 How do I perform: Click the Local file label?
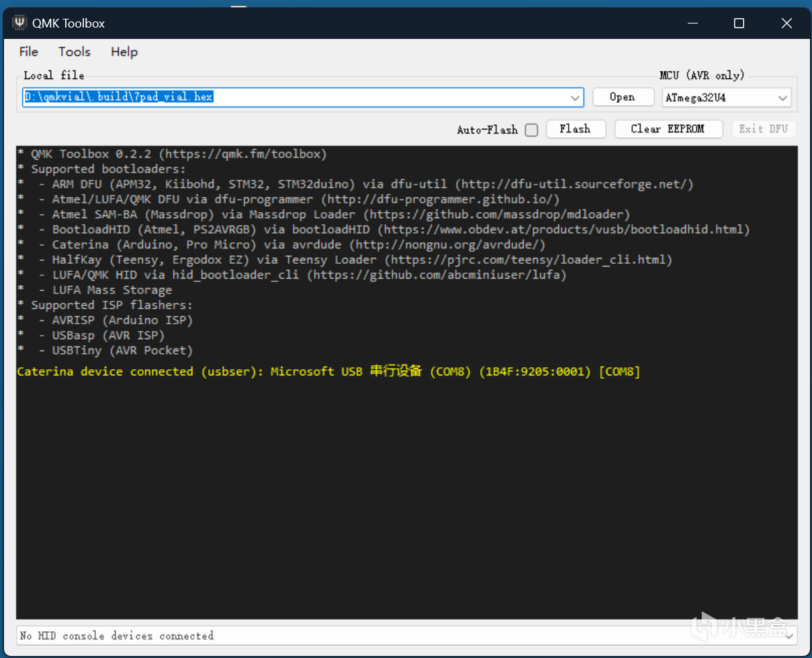(54, 75)
